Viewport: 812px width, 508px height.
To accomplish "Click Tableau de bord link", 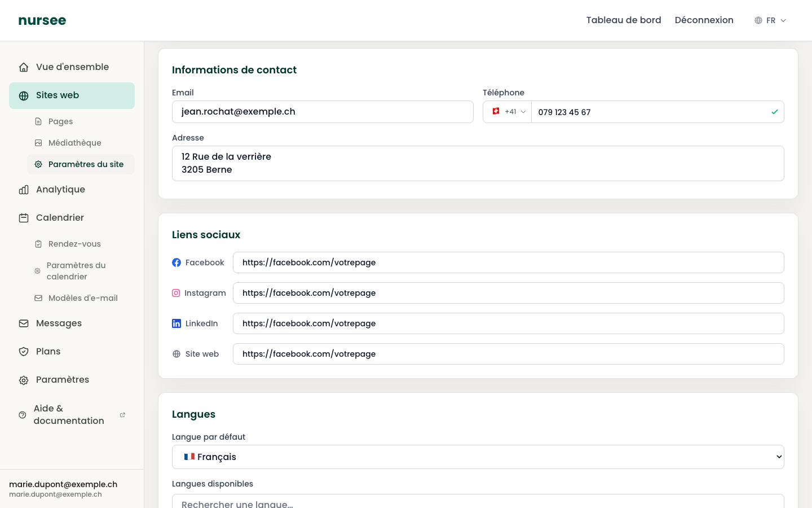I will (624, 20).
